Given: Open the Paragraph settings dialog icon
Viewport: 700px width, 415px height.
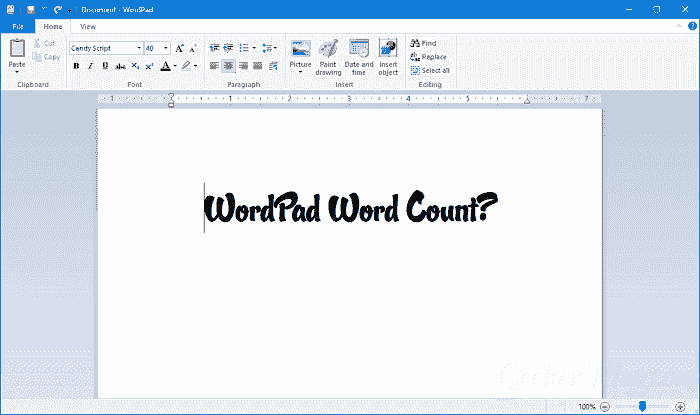Looking at the screenshot, I should (x=273, y=66).
